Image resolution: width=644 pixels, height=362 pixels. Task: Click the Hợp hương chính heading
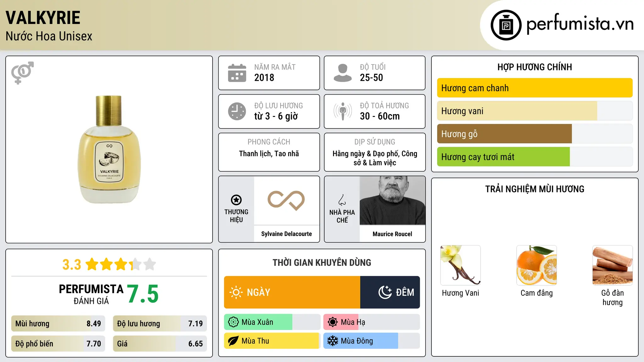pos(535,67)
